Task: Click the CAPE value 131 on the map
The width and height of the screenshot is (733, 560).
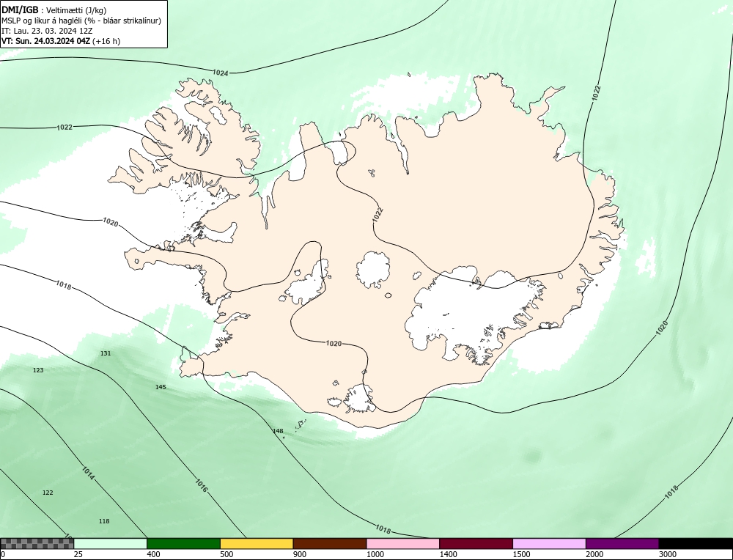Action: click(106, 353)
